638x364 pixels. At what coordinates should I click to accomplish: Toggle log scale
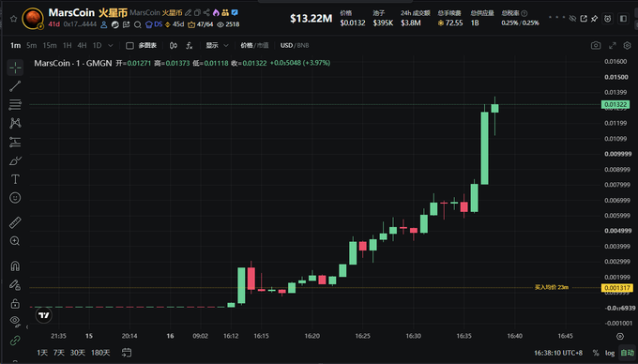pyautogui.click(x=610, y=353)
